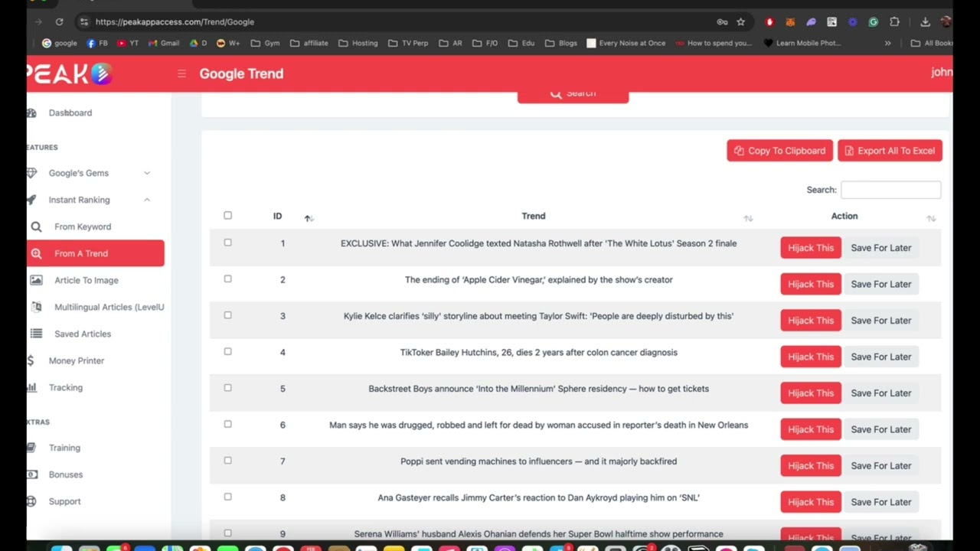This screenshot has width=980, height=551.
Task: Check the checkbox for row 4
Action: pyautogui.click(x=227, y=352)
